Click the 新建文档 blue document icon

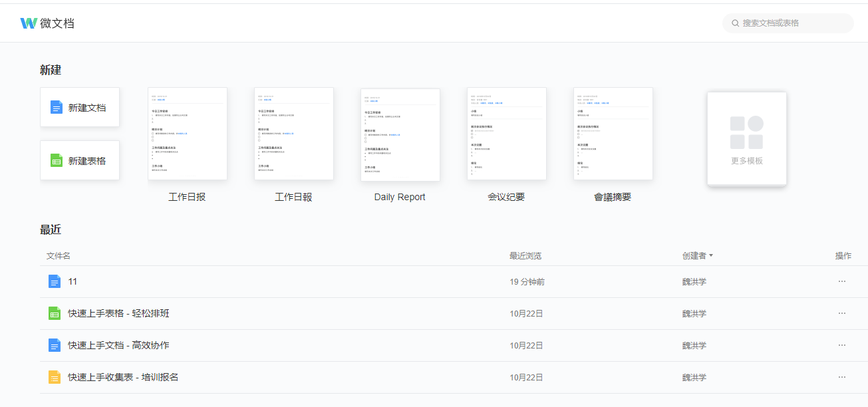[x=57, y=106]
